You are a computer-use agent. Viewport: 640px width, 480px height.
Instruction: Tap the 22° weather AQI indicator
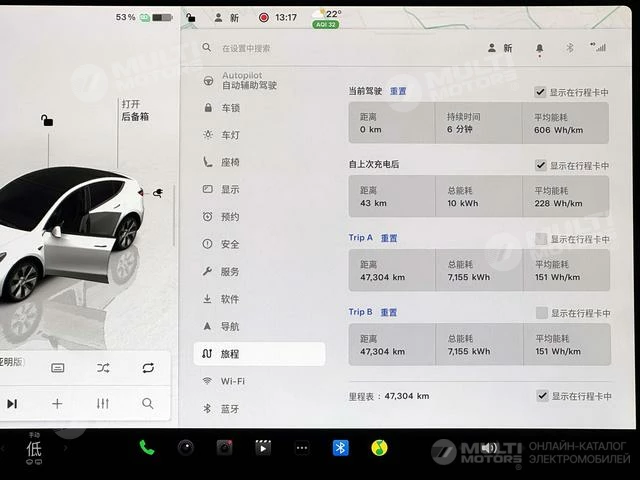click(327, 19)
